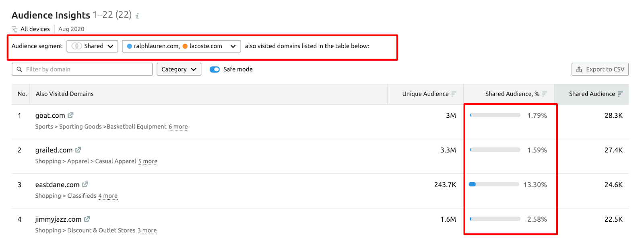Expand 3 more categories for jimmyjazz.com
Screen dimensions: 644x239
[147, 230]
